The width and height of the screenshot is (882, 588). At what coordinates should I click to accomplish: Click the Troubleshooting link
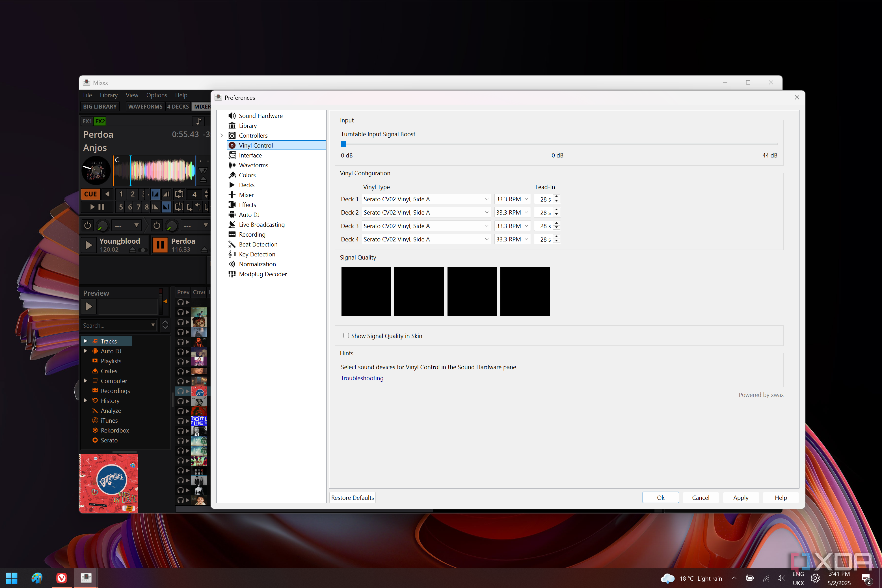click(362, 378)
